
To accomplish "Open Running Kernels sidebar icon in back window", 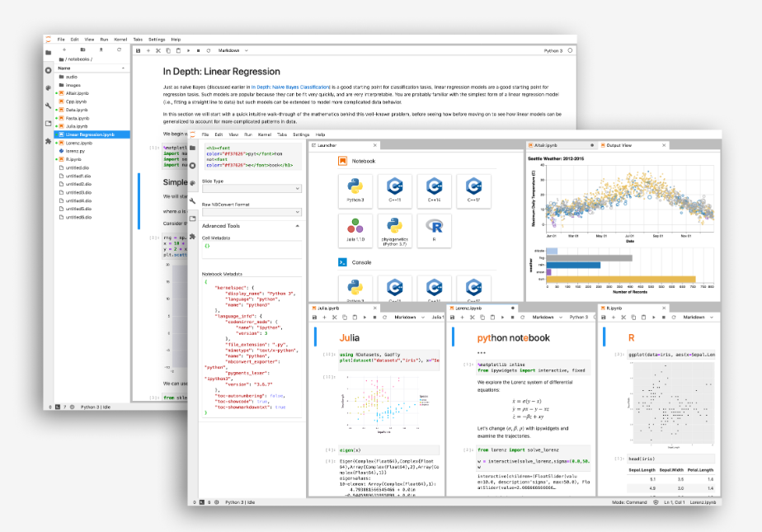I will click(x=48, y=70).
